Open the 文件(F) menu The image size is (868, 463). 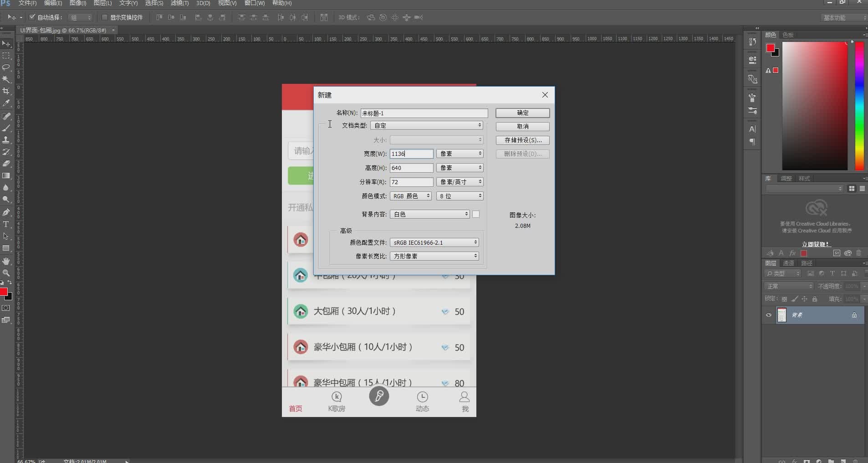(27, 3)
